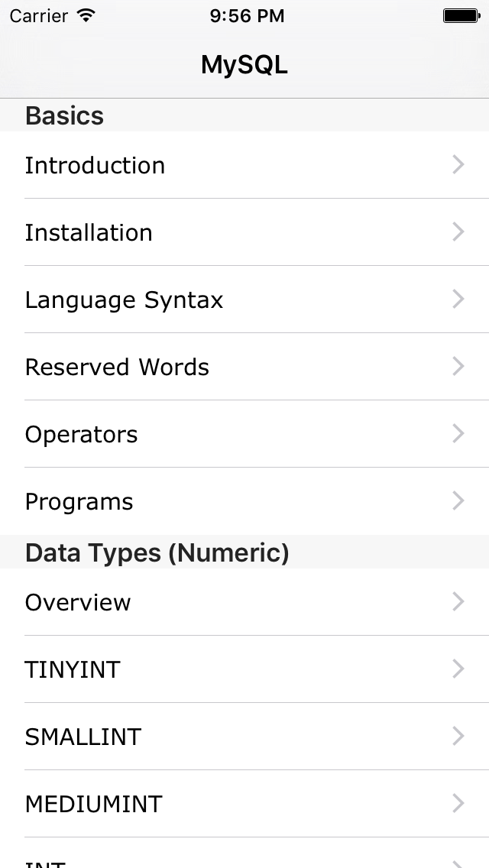Select the Language Syntax entry
Screen dimensions: 489x868
point(124,300)
